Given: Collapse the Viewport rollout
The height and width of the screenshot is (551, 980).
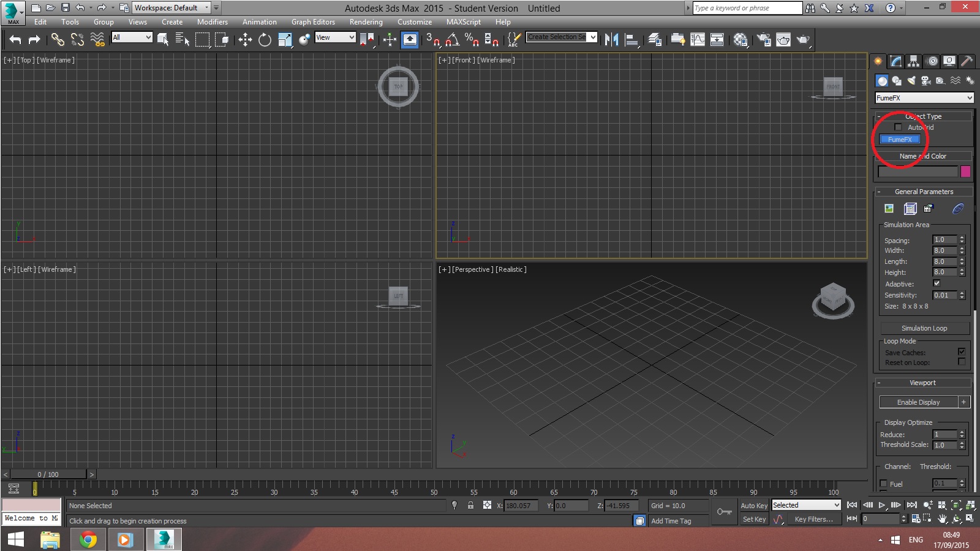Looking at the screenshot, I should [922, 383].
